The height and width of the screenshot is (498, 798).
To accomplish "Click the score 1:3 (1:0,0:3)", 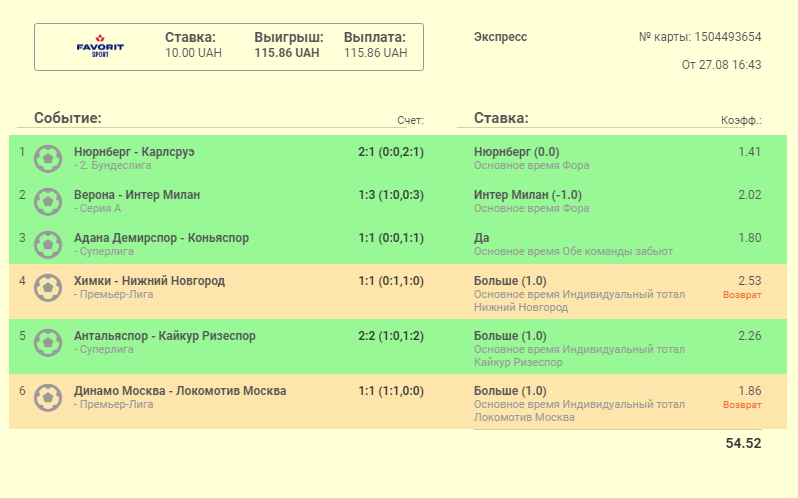I will coord(391,195).
